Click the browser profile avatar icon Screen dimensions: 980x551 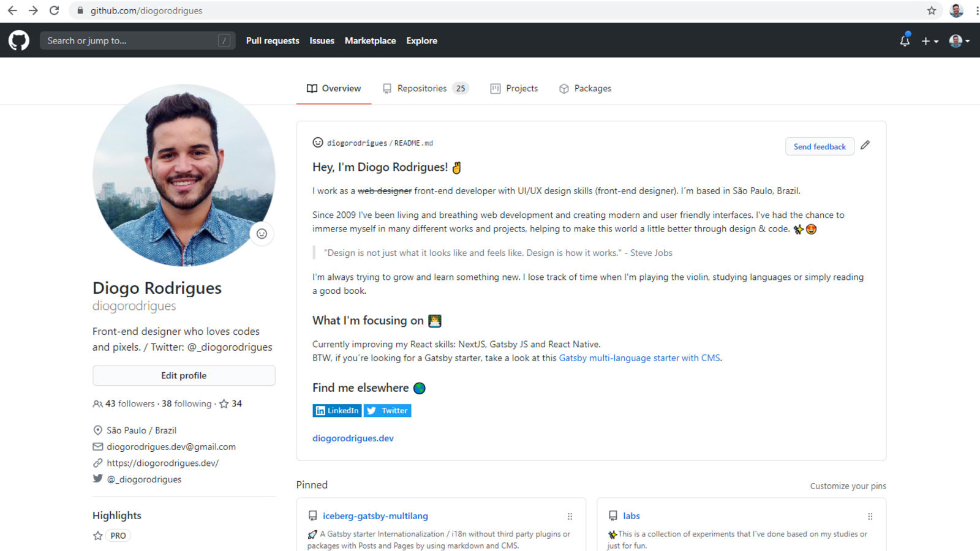[x=956, y=10]
